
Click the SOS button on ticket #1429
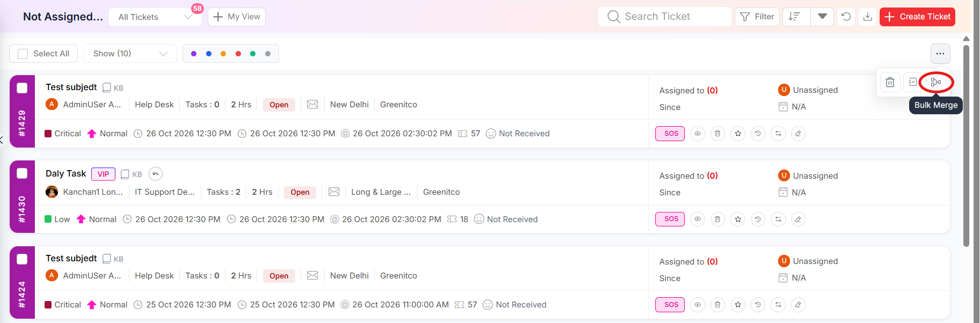[x=670, y=134]
